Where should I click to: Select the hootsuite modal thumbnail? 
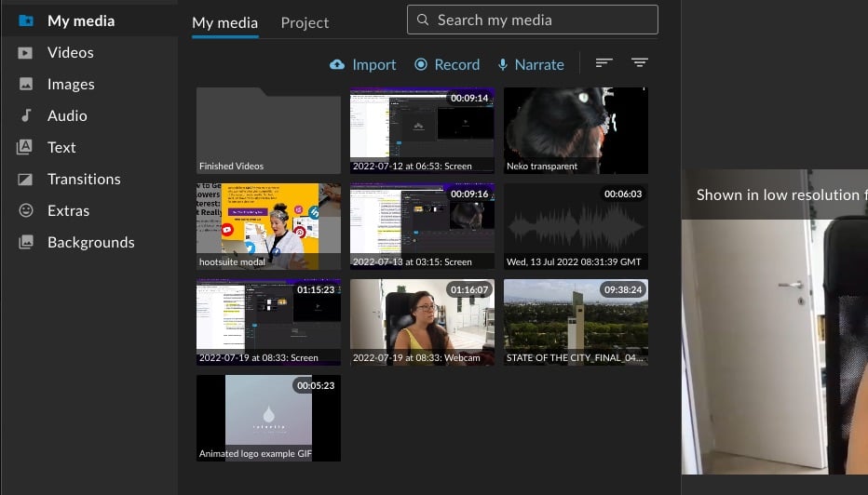click(x=268, y=226)
